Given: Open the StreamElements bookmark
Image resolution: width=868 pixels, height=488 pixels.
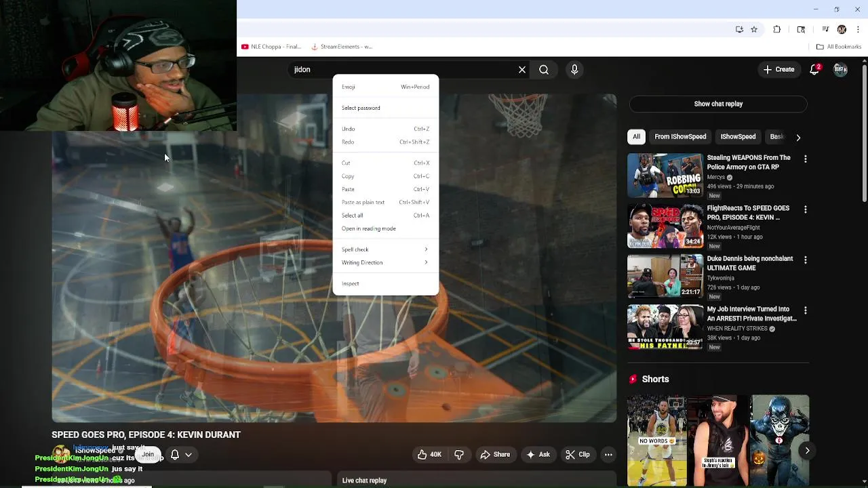Looking at the screenshot, I should click(342, 47).
